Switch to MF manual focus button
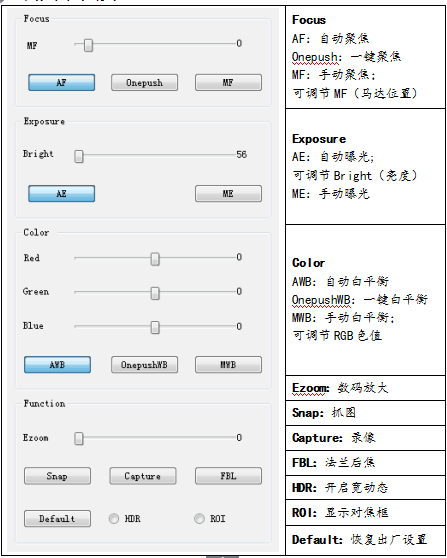This screenshot has width=447, height=558. click(228, 83)
